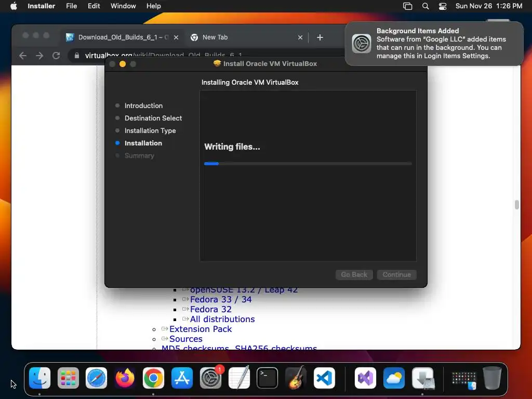The image size is (532, 399).
Task: Click the Installation step label
Action: pyautogui.click(x=143, y=143)
